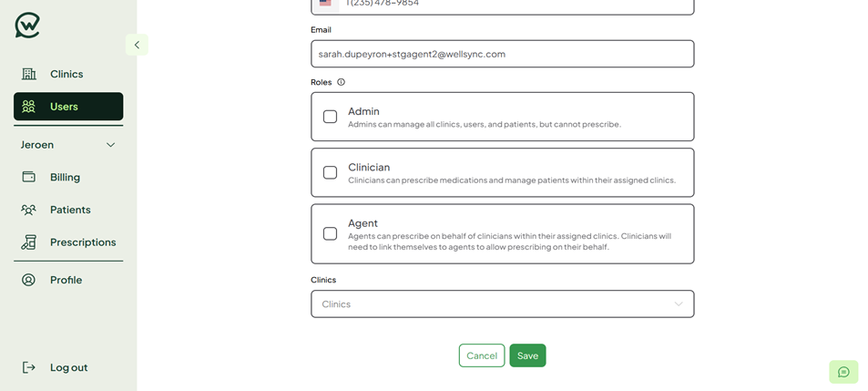Click the Billing wallet icon
This screenshot has height=391, width=868.
(x=28, y=177)
